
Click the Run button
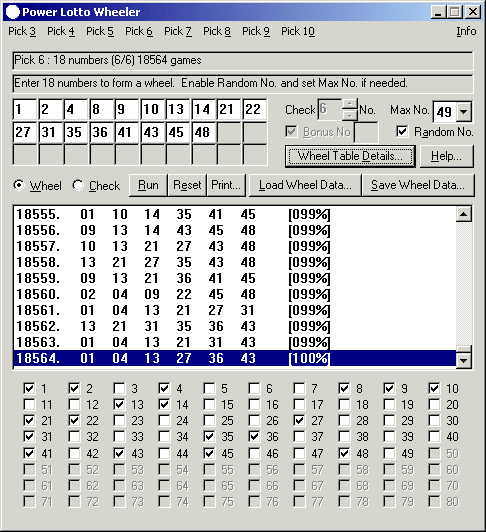pyautogui.click(x=148, y=185)
